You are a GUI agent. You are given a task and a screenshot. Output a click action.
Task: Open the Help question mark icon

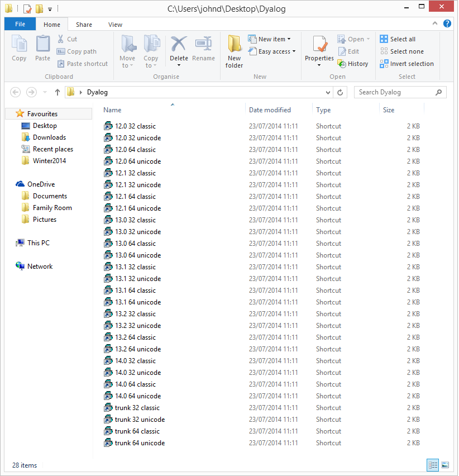[x=447, y=23]
